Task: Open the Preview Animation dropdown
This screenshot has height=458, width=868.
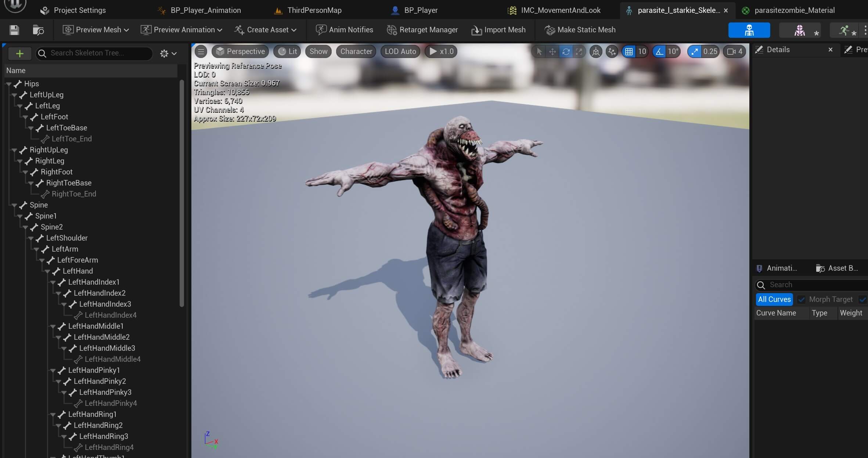Action: [181, 30]
